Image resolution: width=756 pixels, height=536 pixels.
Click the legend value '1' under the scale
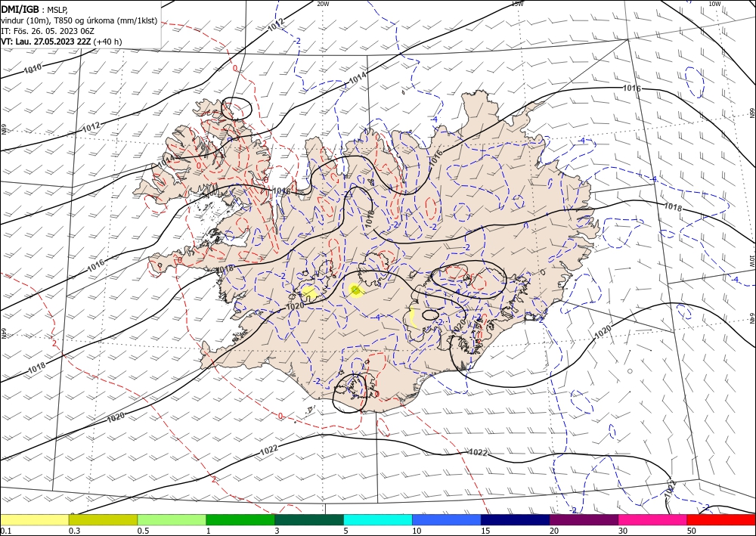tap(209, 531)
